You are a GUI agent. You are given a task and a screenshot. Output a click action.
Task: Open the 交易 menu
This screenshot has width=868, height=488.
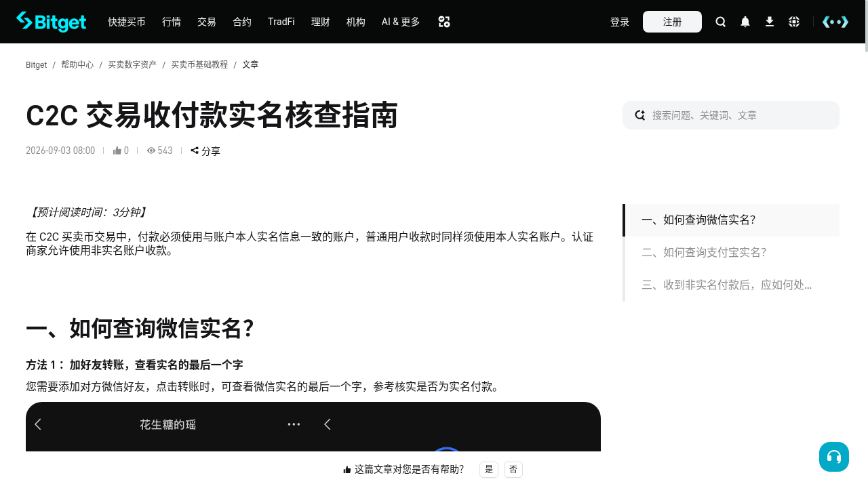pyautogui.click(x=207, y=22)
